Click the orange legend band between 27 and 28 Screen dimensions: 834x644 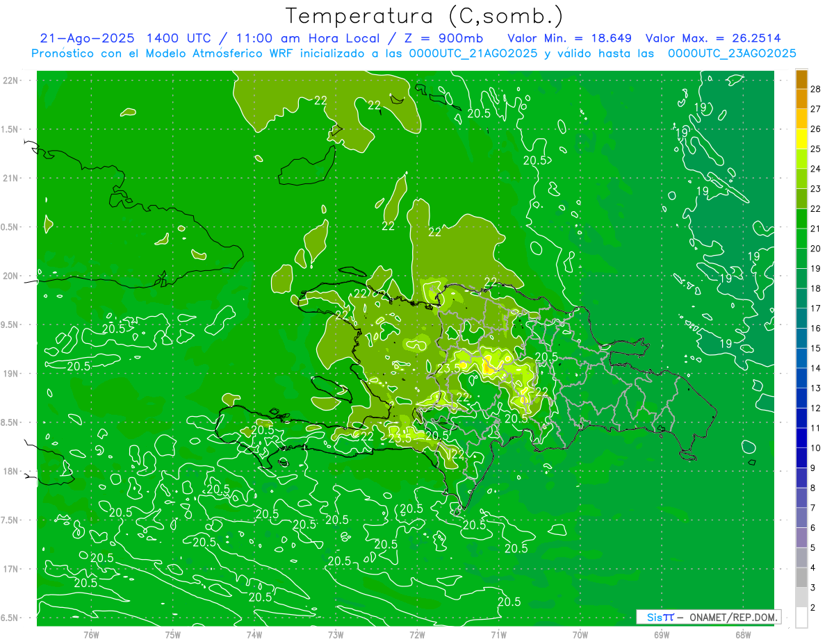pos(801,99)
